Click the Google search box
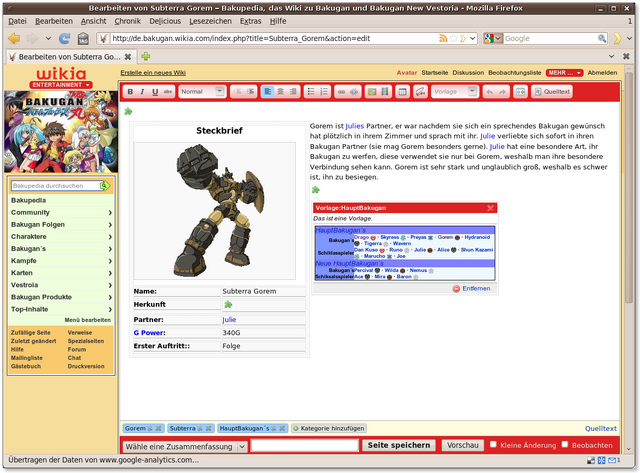Viewport: 640px width, 473px height. click(550, 39)
